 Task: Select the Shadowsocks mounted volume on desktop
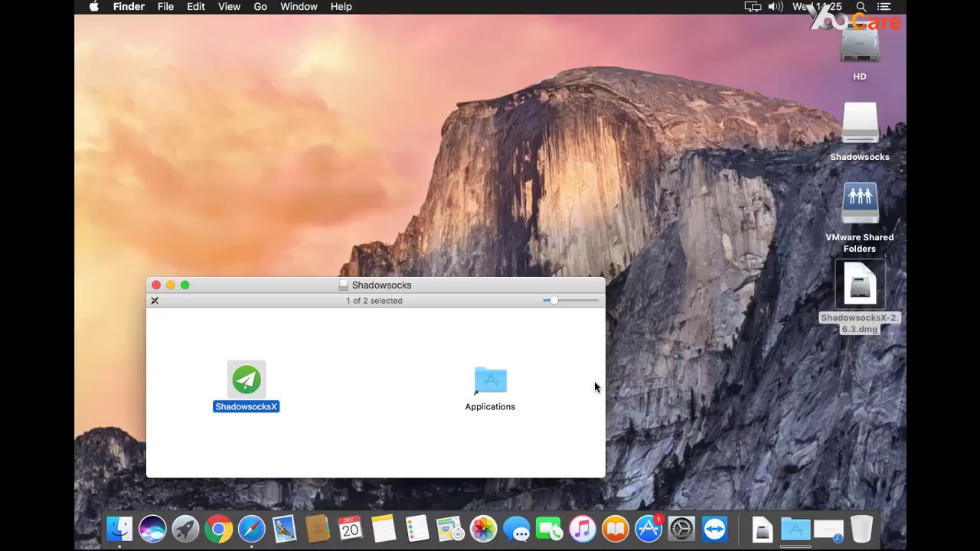coord(860,124)
